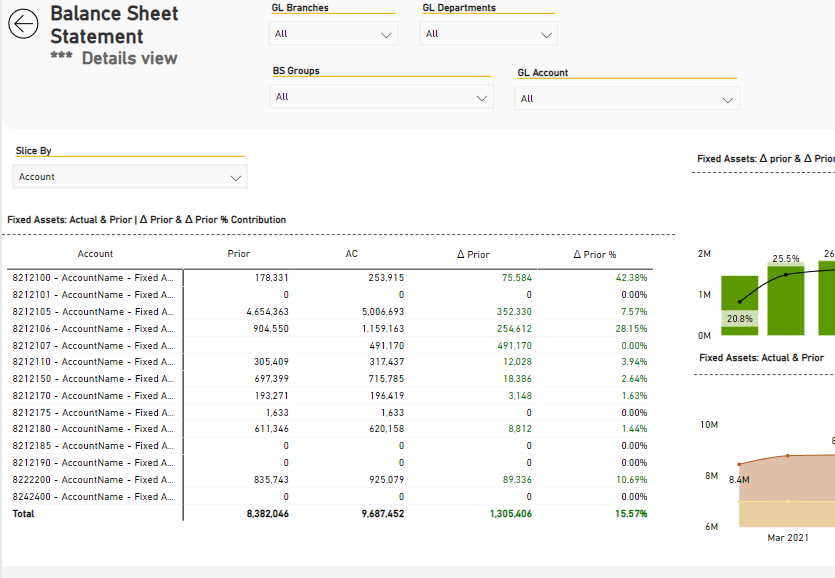Click the Balance Sheet Statement title
The image size is (835, 578).
(x=114, y=25)
